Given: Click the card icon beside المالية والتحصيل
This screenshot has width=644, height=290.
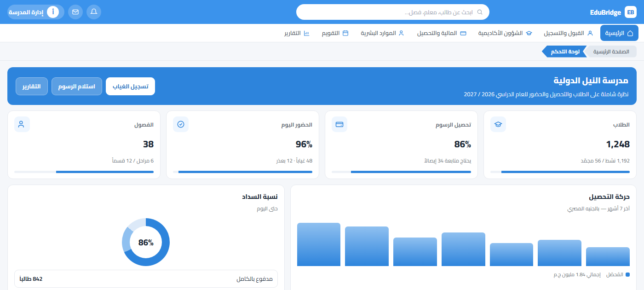Looking at the screenshot, I should pyautogui.click(x=464, y=33).
